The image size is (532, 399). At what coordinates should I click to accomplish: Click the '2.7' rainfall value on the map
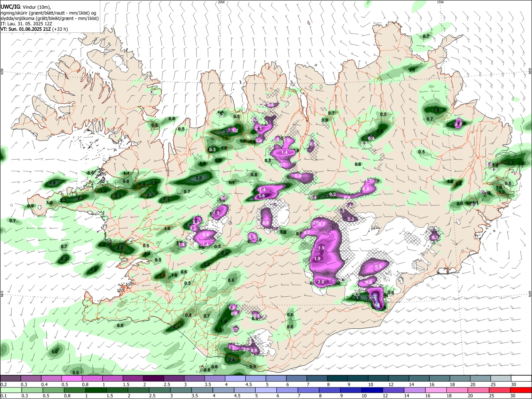pos(150,195)
